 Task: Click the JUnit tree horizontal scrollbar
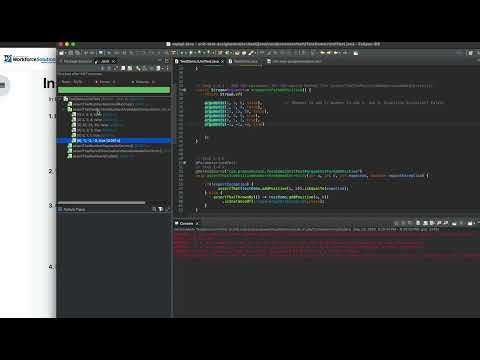pos(102,203)
